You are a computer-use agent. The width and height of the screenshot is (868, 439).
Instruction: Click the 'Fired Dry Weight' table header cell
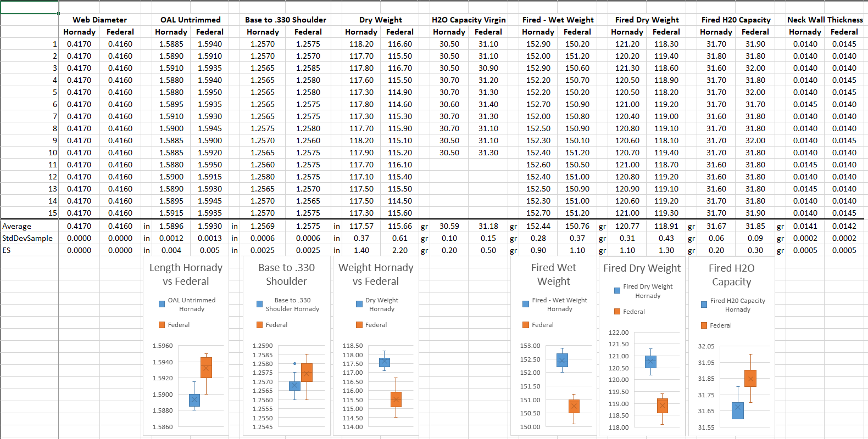(647, 20)
